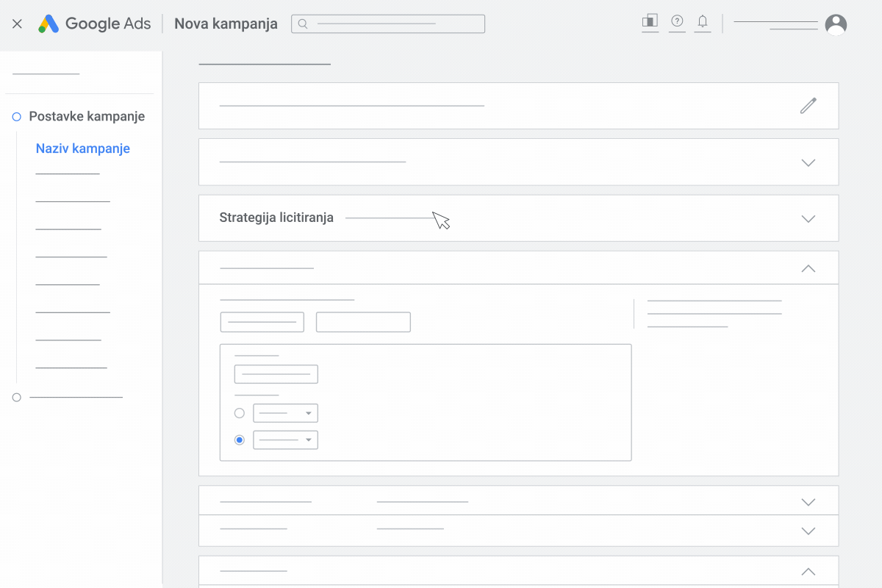Select the blue filled radio button

click(239, 440)
